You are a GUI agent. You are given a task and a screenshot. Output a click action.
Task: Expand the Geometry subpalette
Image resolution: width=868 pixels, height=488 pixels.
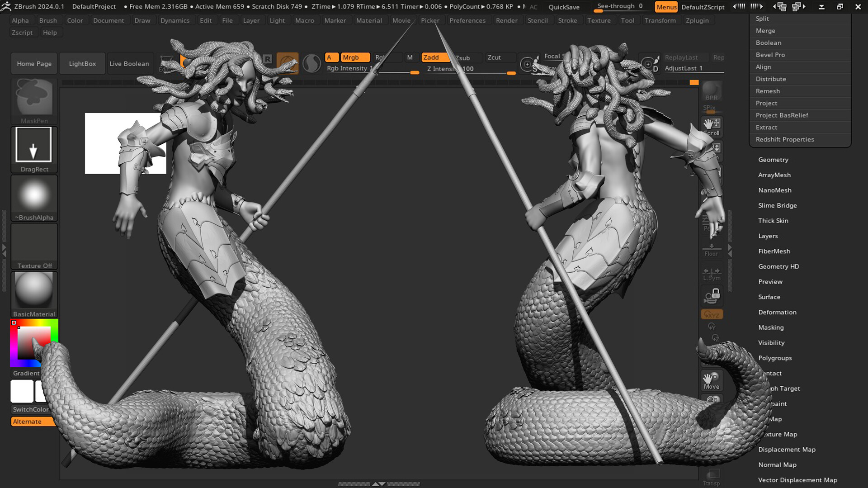tap(773, 160)
